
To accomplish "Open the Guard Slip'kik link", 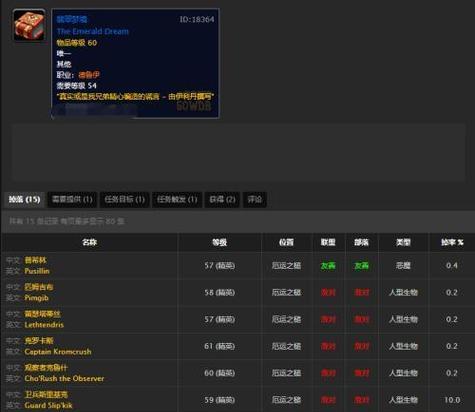I will [48, 405].
